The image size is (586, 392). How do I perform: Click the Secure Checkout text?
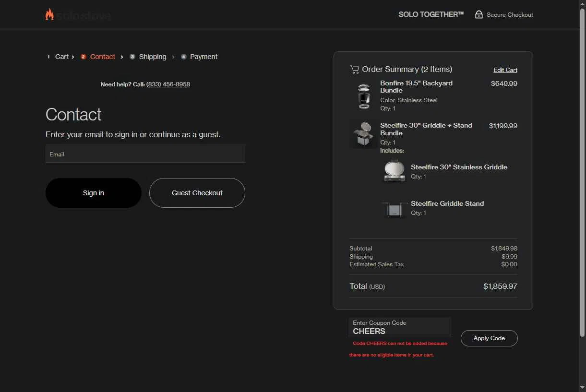510,15
